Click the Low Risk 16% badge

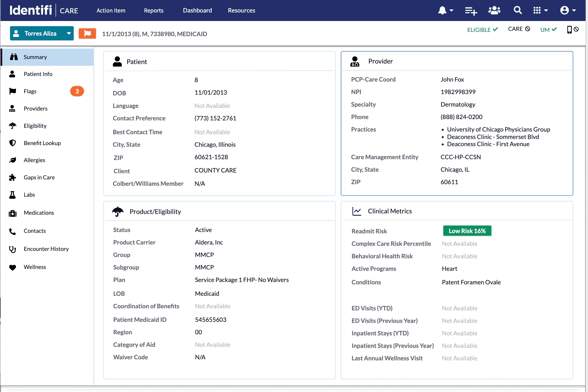[x=467, y=231]
